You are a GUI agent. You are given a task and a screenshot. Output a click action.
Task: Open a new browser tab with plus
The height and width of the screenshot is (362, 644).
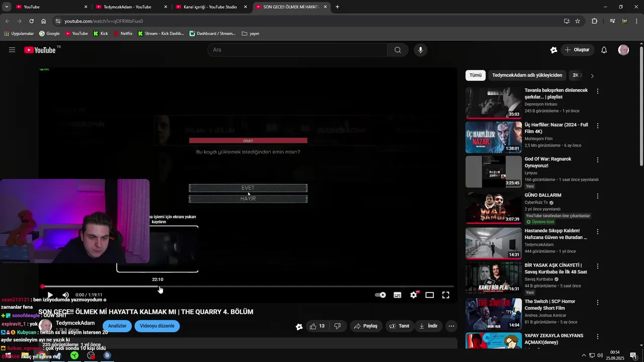pos(337,7)
